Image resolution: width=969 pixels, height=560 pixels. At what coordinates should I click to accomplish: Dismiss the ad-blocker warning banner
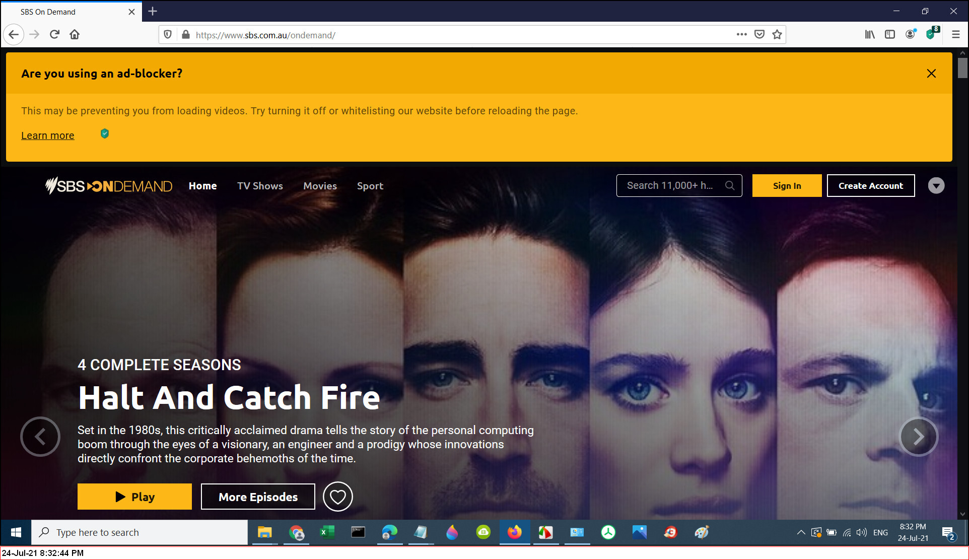931,74
